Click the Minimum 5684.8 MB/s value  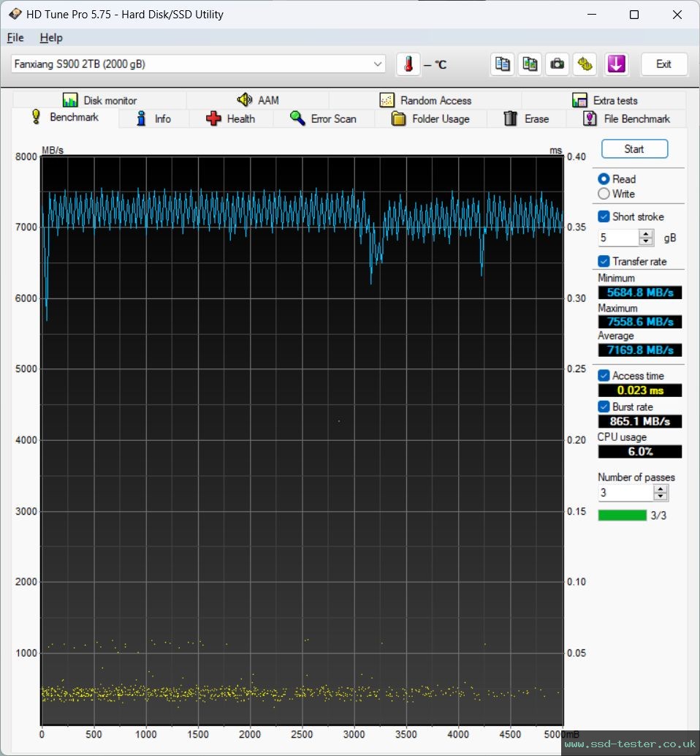point(640,292)
